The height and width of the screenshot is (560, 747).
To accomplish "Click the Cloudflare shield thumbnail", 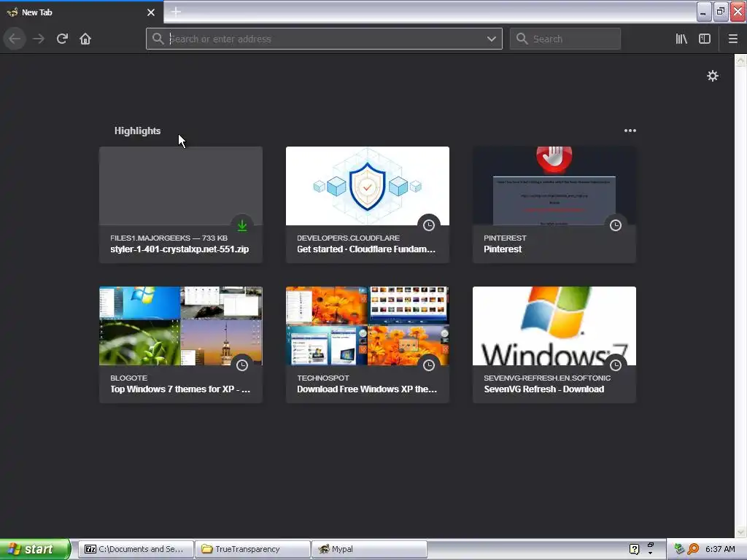I will pyautogui.click(x=368, y=186).
